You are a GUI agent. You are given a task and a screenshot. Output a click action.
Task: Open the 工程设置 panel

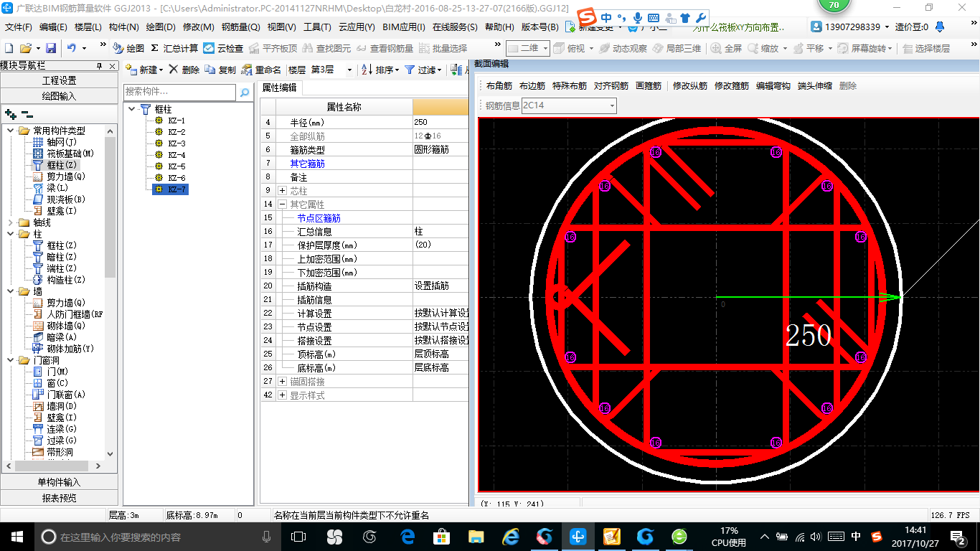point(59,80)
